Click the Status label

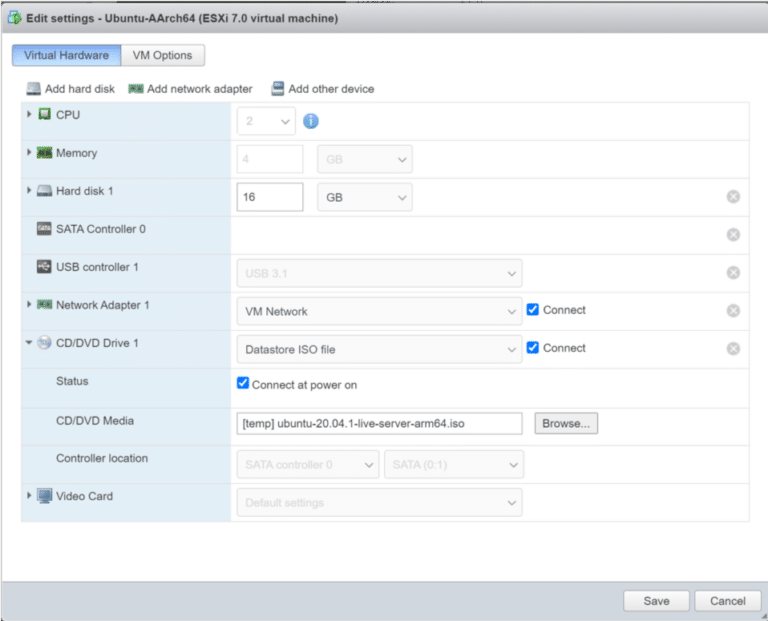(x=72, y=381)
